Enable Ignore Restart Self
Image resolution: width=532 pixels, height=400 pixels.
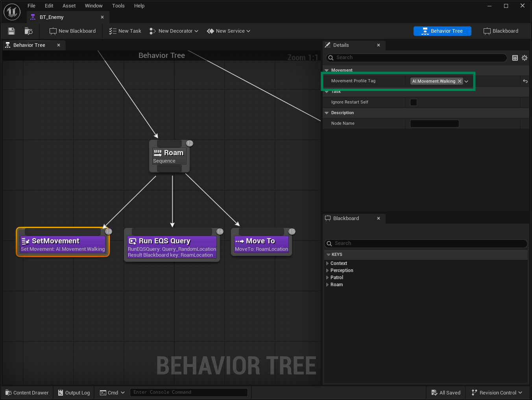click(x=413, y=102)
